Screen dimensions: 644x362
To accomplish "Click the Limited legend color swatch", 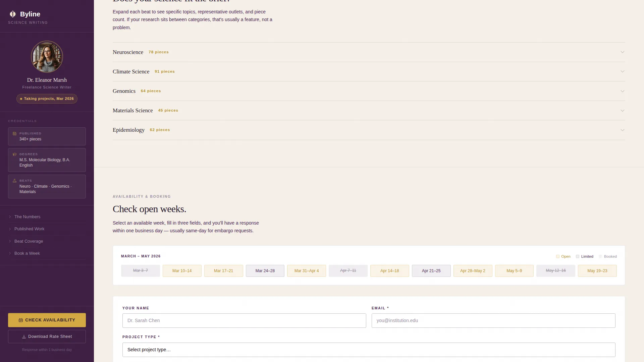I will 578,256.
